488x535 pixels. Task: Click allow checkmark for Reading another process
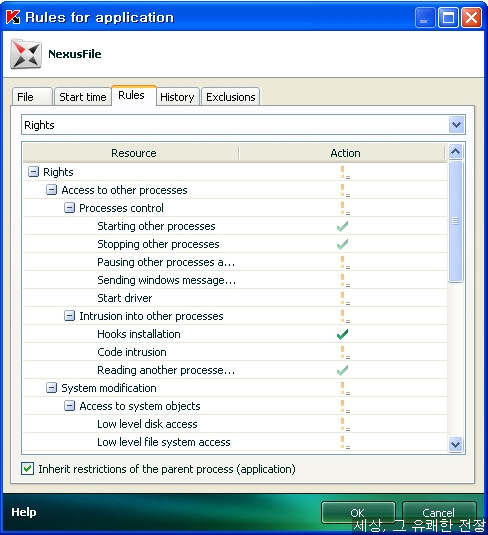pyautogui.click(x=342, y=370)
